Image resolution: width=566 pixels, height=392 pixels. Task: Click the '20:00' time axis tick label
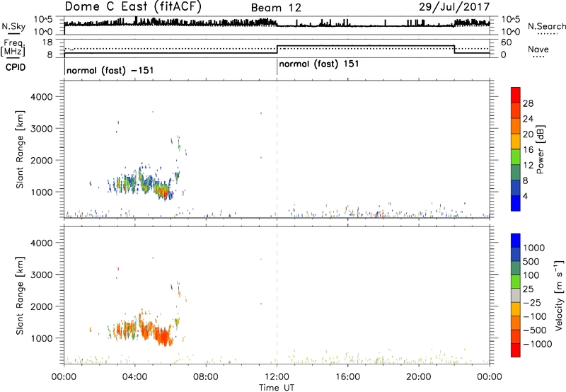click(418, 377)
